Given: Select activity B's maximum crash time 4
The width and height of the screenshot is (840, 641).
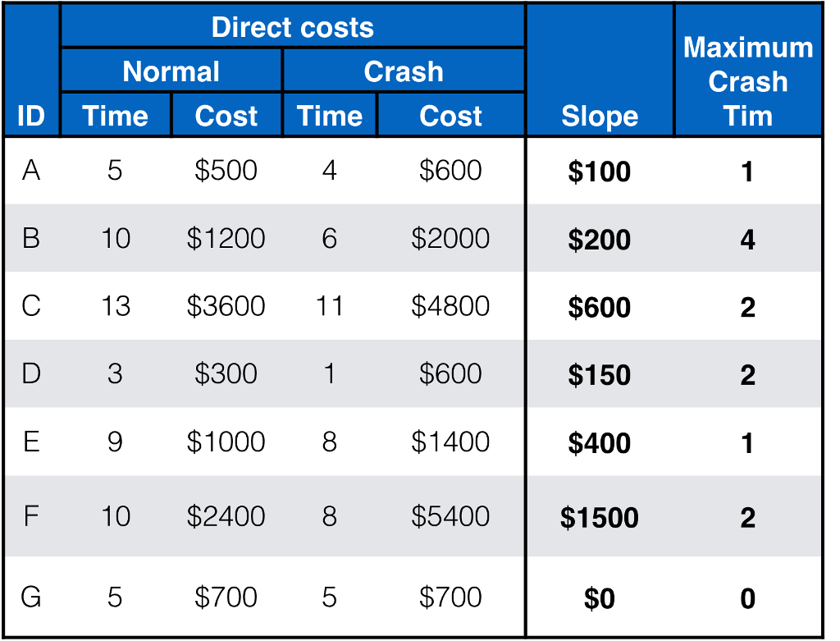Looking at the screenshot, I should click(747, 240).
